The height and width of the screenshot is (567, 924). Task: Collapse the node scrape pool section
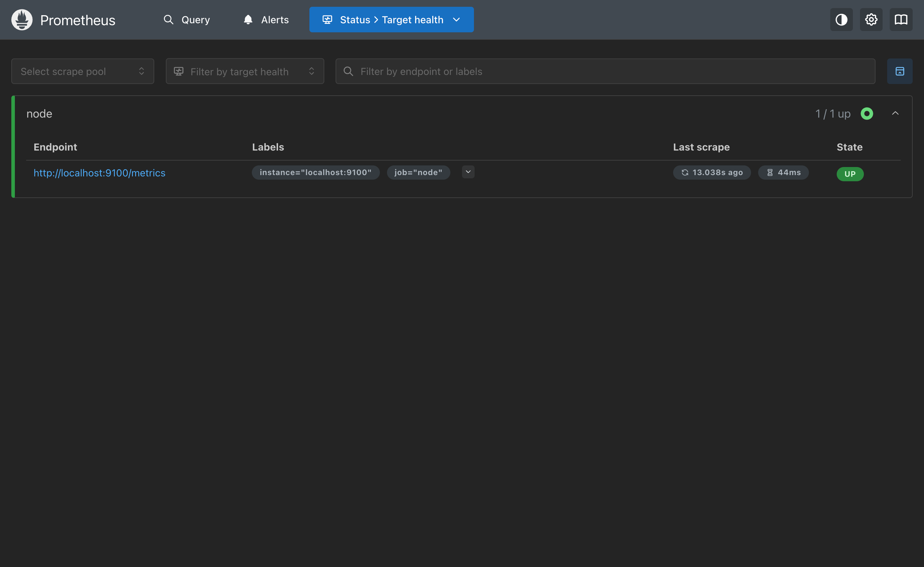click(x=895, y=113)
